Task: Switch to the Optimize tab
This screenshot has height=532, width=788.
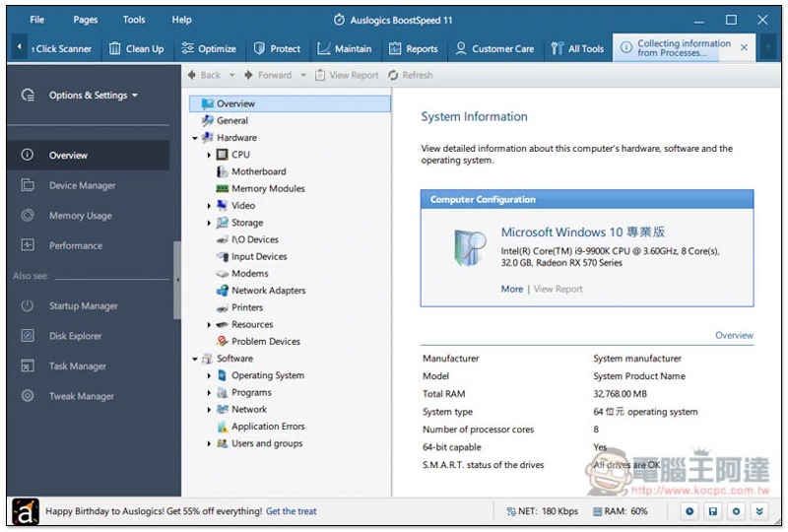Action: point(209,48)
